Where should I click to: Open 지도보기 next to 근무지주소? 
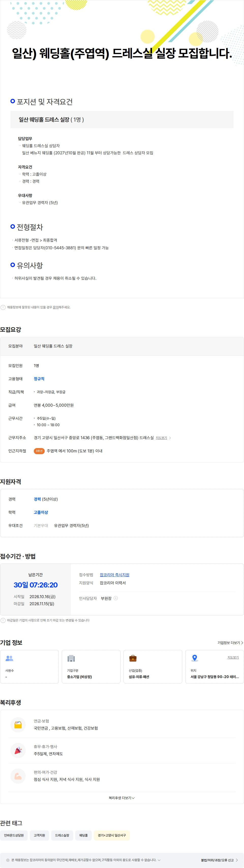pyautogui.click(x=161, y=438)
